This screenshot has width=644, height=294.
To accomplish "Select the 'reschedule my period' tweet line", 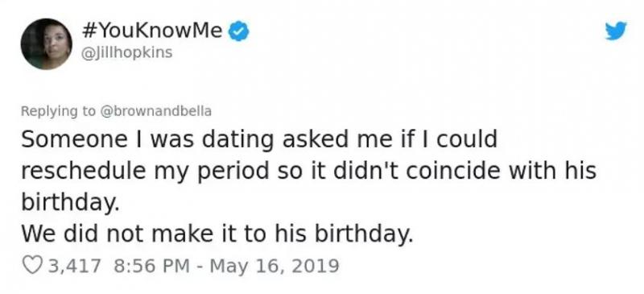I will coord(308,172).
